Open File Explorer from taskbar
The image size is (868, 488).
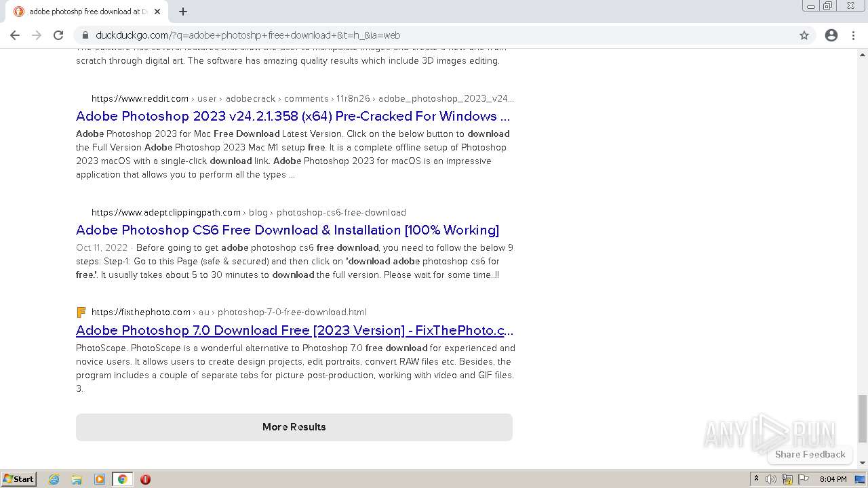click(x=77, y=479)
